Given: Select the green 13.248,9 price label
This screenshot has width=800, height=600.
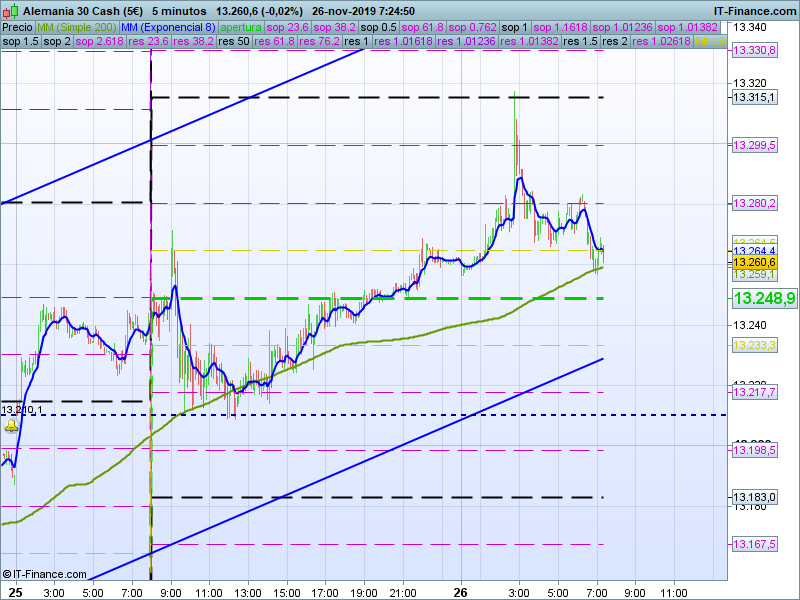Looking at the screenshot, I should pyautogui.click(x=764, y=298).
